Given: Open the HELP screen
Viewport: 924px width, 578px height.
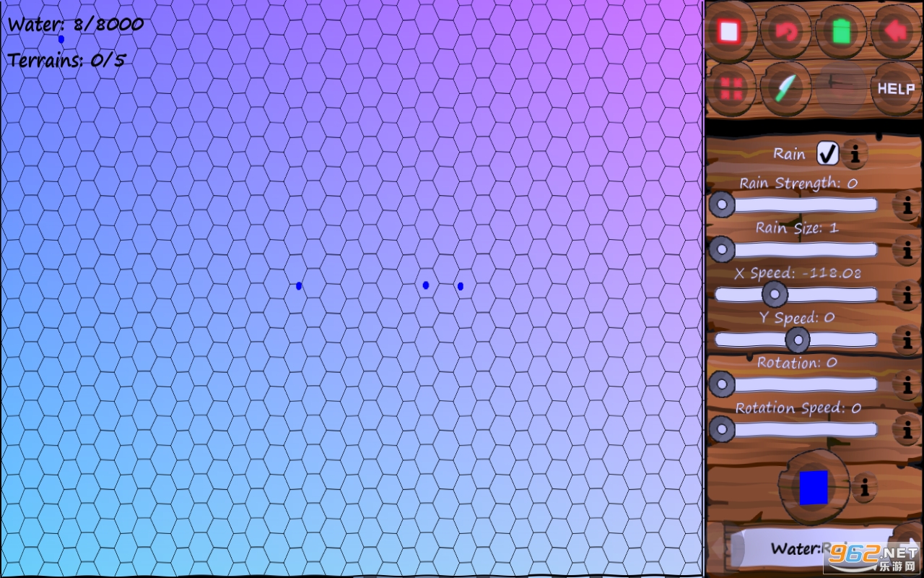Looking at the screenshot, I should point(896,88).
